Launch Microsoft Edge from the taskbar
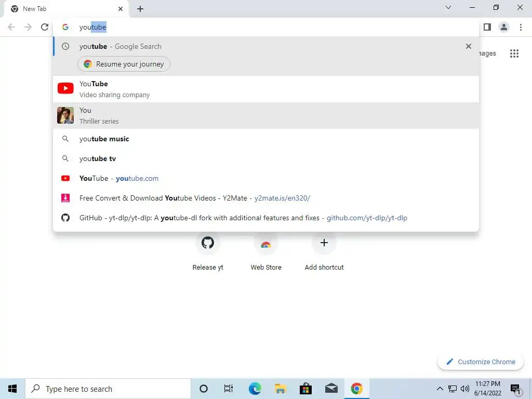532x399 pixels. point(255,389)
